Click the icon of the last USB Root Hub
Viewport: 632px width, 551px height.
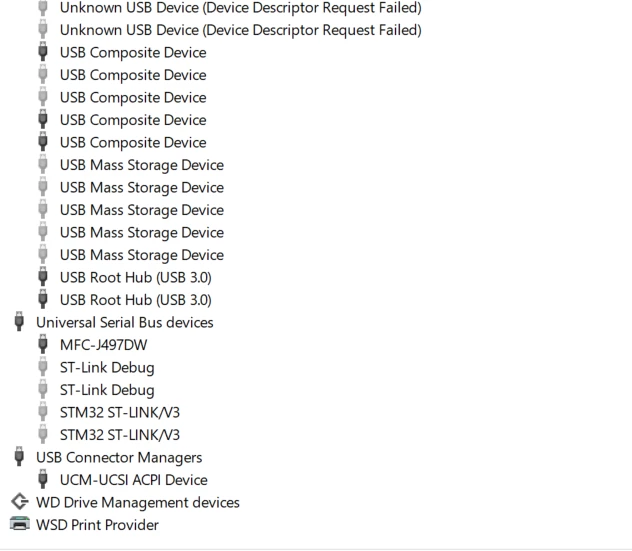pos(42,299)
